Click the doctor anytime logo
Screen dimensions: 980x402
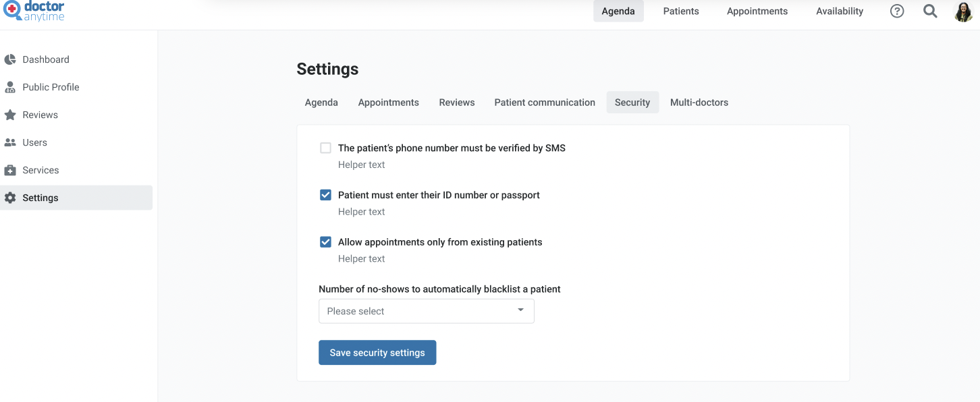tap(34, 11)
